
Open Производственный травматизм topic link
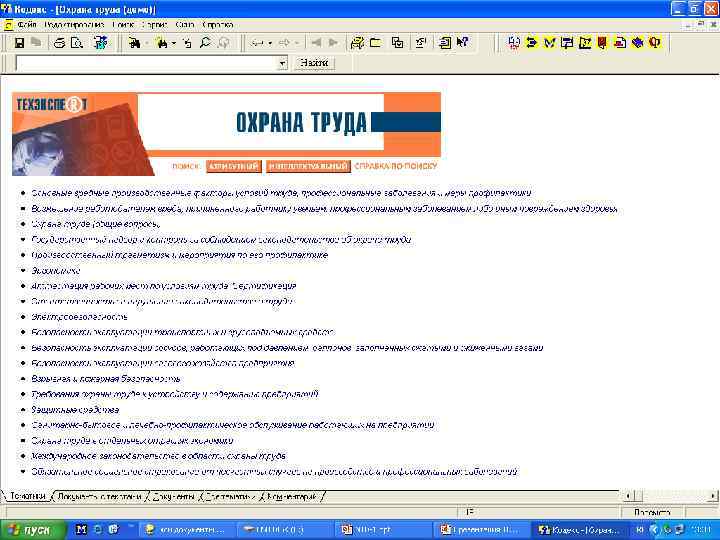coord(180,255)
